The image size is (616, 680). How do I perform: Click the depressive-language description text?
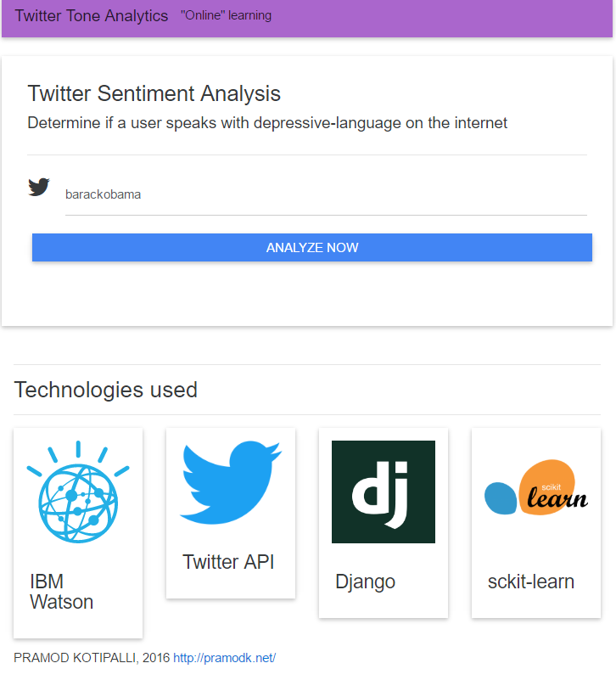click(x=267, y=123)
